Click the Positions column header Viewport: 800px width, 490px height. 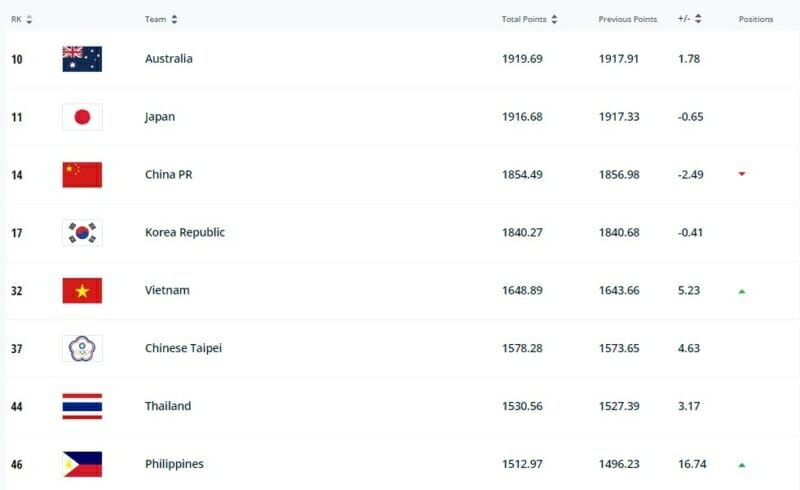pos(755,19)
